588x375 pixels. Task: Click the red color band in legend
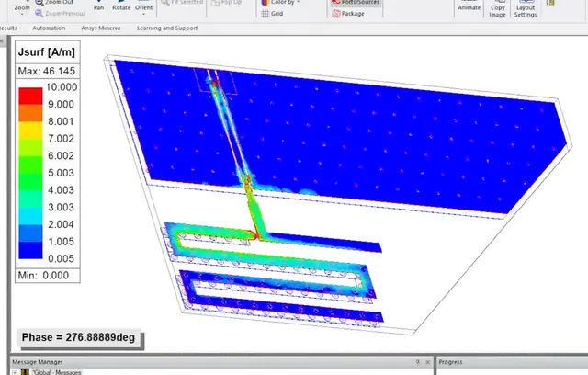click(30, 96)
